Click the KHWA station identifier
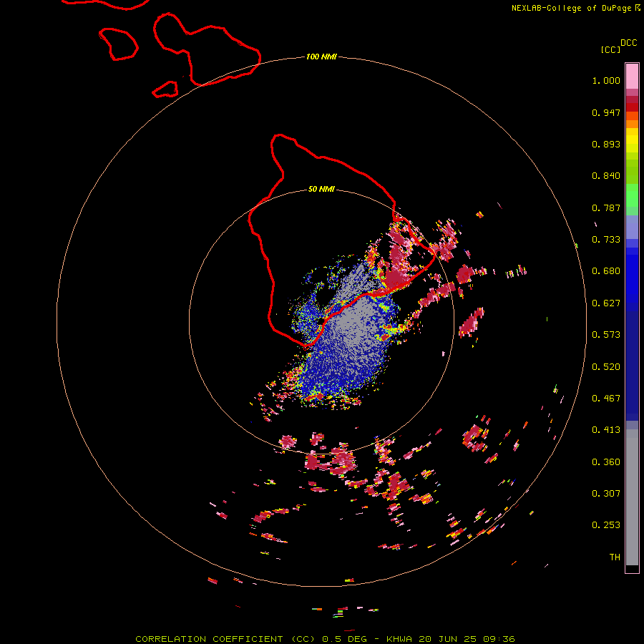The width and height of the screenshot is (644, 644). click(x=399, y=639)
